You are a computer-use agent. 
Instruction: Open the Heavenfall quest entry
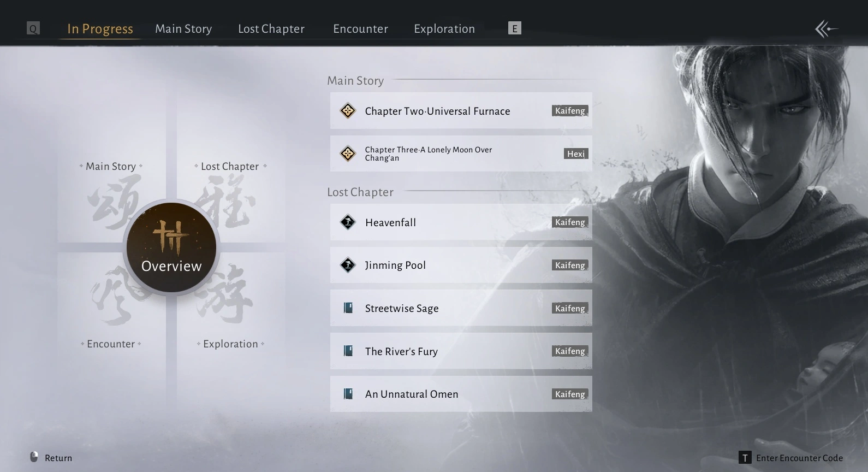point(461,222)
